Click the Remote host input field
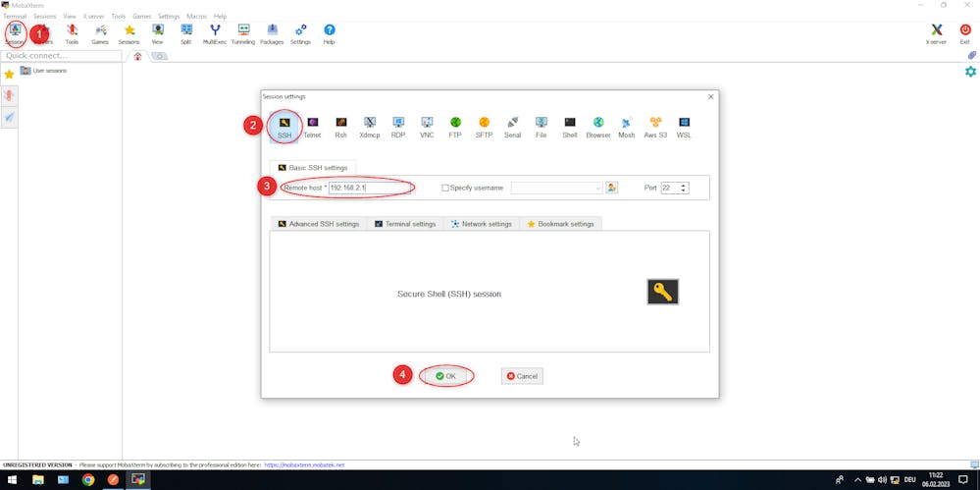 pyautogui.click(x=370, y=188)
